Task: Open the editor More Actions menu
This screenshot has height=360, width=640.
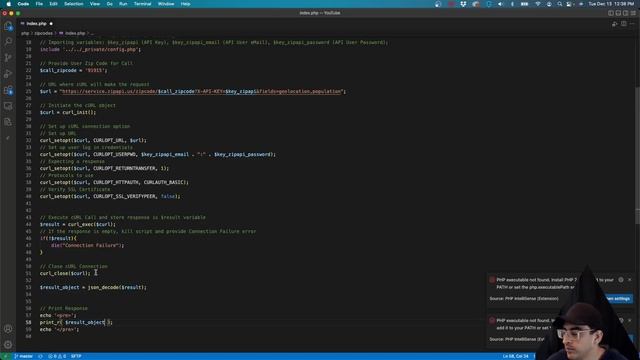Action: [x=632, y=24]
